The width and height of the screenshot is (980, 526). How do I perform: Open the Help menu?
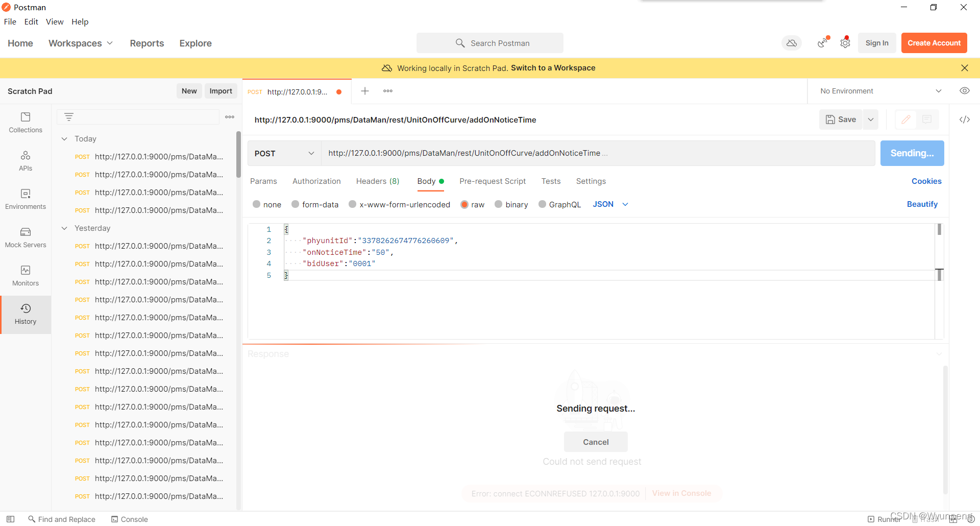point(80,21)
